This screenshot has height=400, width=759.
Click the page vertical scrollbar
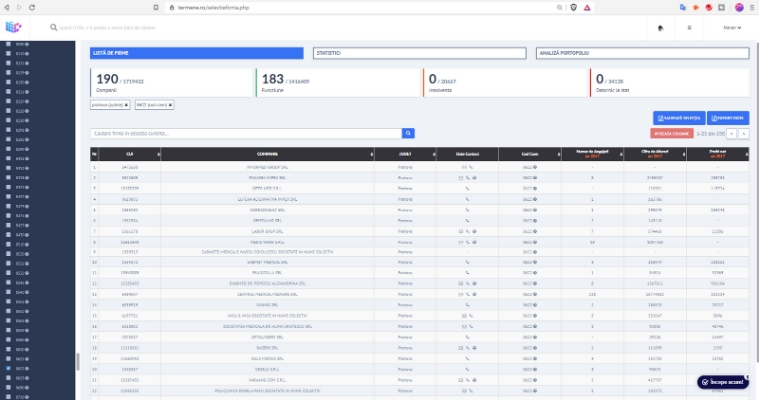point(757,202)
